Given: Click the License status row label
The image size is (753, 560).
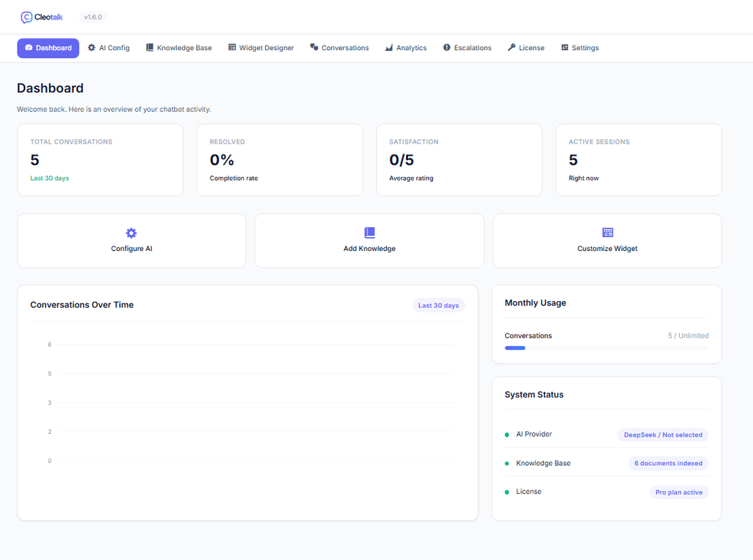Looking at the screenshot, I should click(x=528, y=492).
